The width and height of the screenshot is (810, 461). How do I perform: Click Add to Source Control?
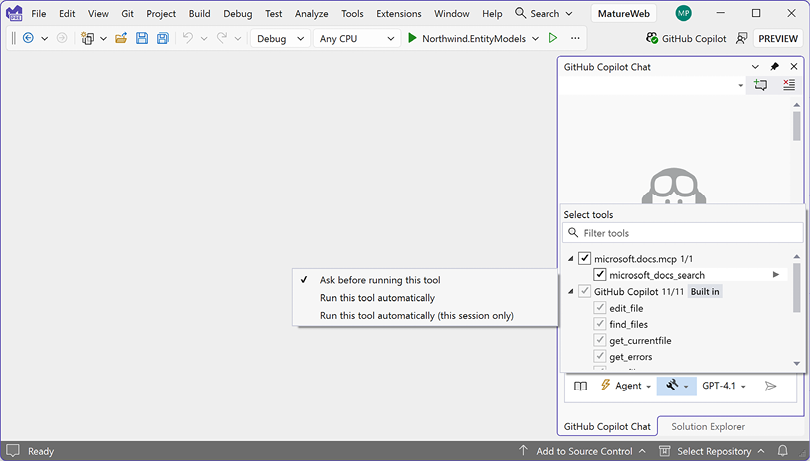[x=583, y=451]
